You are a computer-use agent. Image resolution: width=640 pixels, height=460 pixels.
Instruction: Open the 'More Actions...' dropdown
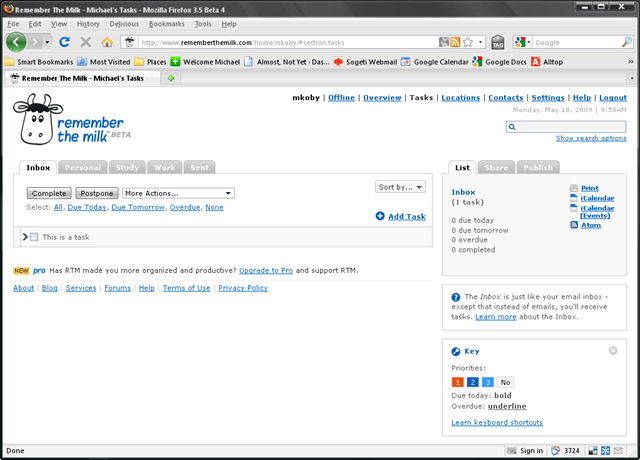177,193
